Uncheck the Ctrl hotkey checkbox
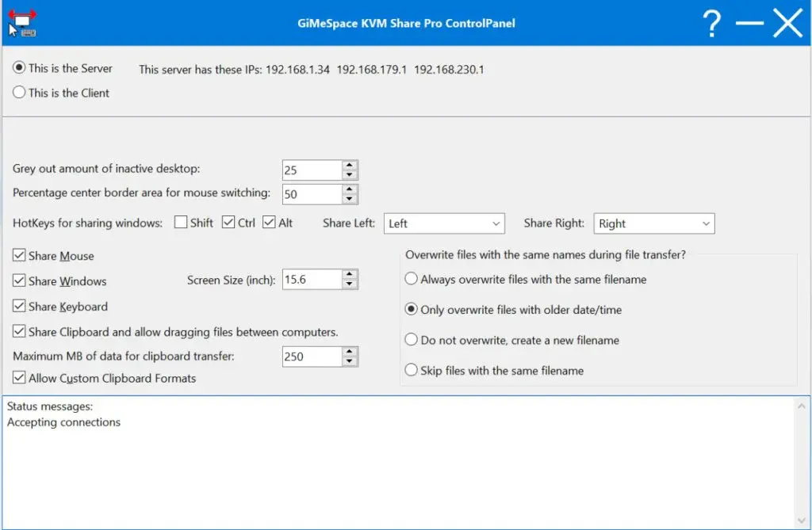This screenshot has height=530, width=812. point(228,223)
